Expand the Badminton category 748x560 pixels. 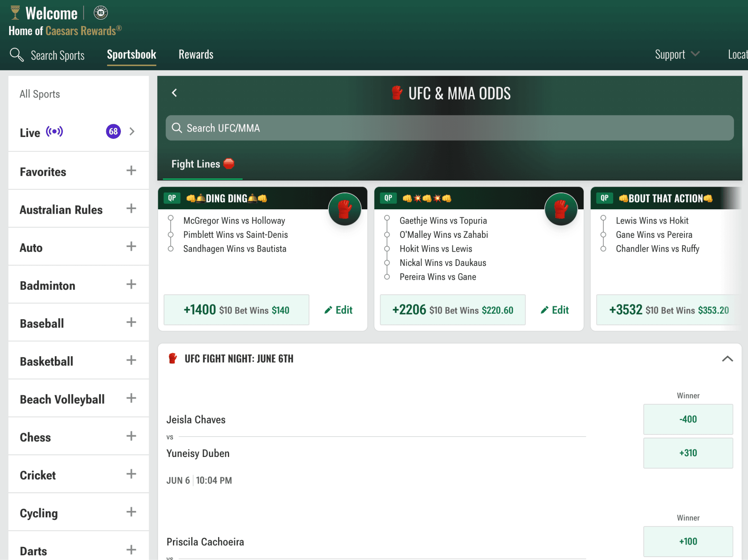[x=131, y=284]
